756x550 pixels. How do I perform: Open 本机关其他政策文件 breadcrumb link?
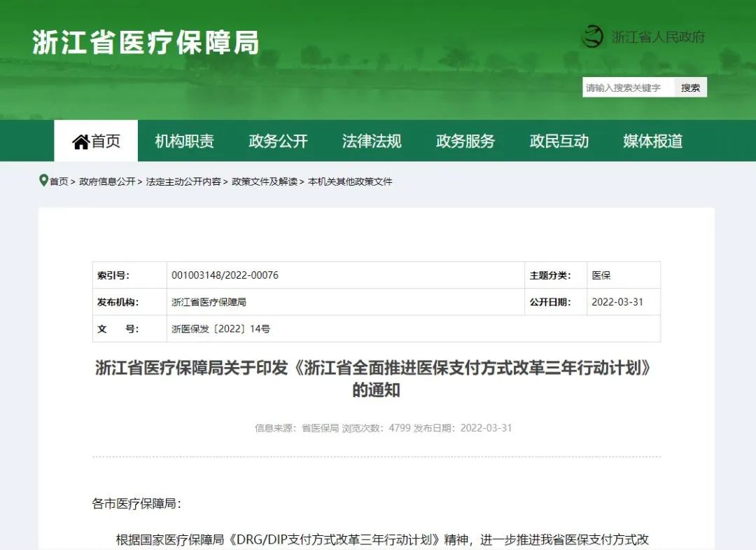(350, 181)
